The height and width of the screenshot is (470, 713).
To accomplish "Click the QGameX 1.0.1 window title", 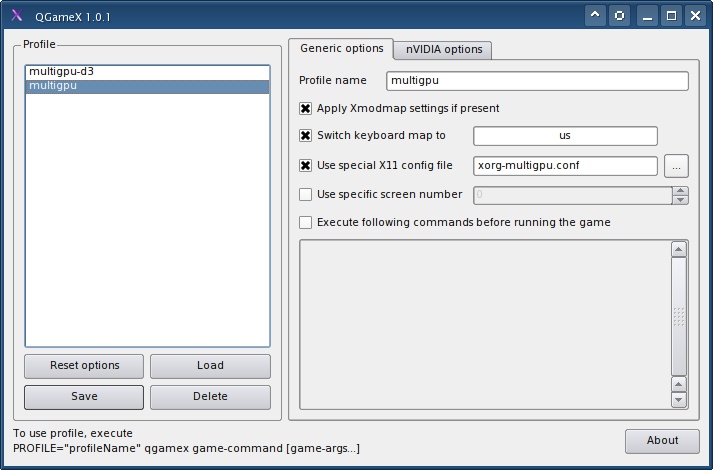I will (73, 17).
